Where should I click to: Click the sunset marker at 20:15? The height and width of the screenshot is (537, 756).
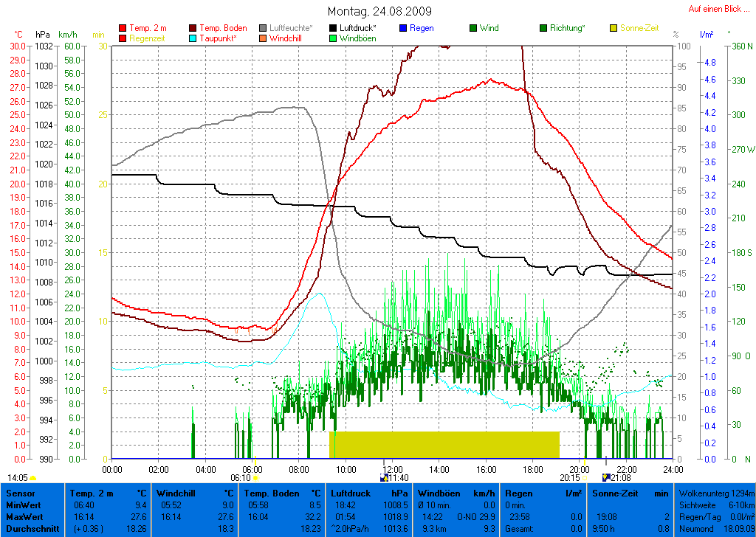pos(585,478)
